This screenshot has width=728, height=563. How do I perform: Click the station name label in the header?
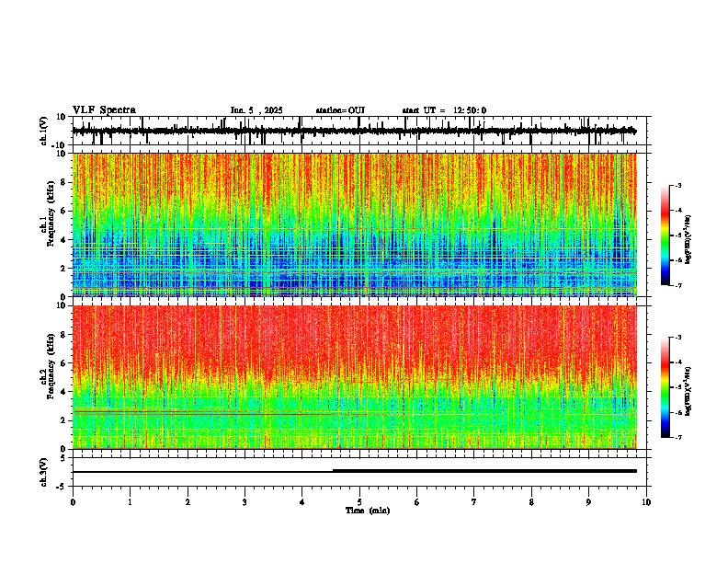(x=340, y=110)
